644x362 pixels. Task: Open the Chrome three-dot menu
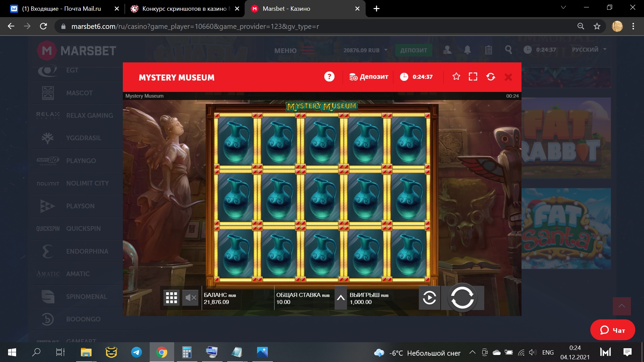pyautogui.click(x=633, y=26)
